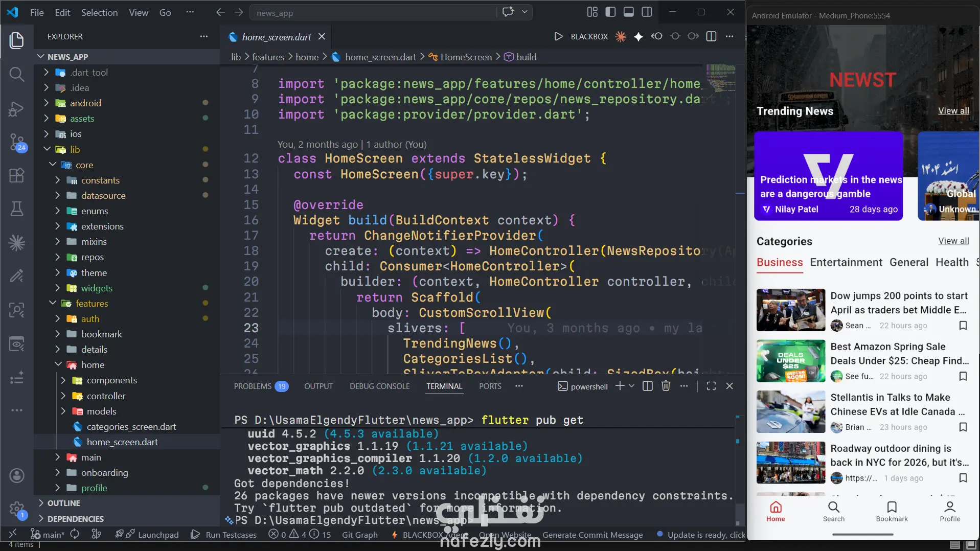980x551 pixels.
Task: Open the Bookmark tab in the app
Action: [892, 512]
